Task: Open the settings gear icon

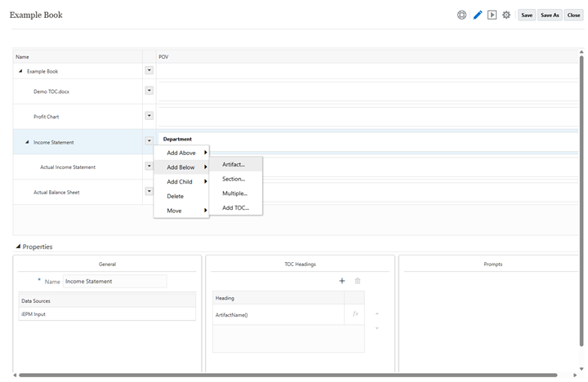Action: point(506,15)
